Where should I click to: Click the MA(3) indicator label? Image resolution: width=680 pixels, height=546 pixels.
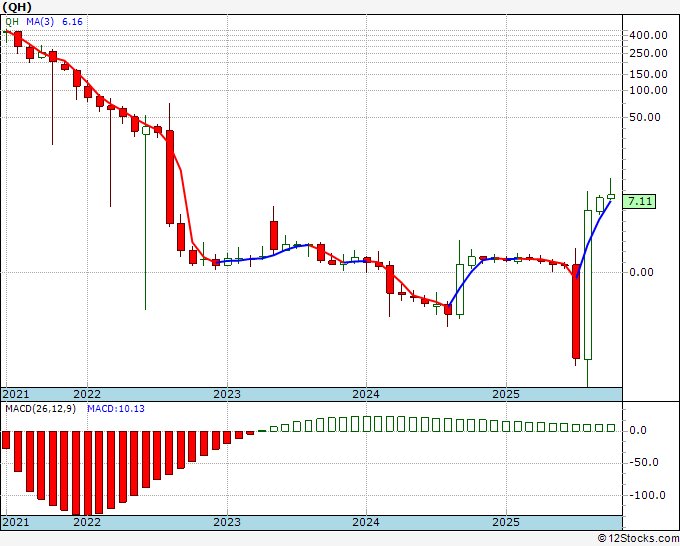40,22
